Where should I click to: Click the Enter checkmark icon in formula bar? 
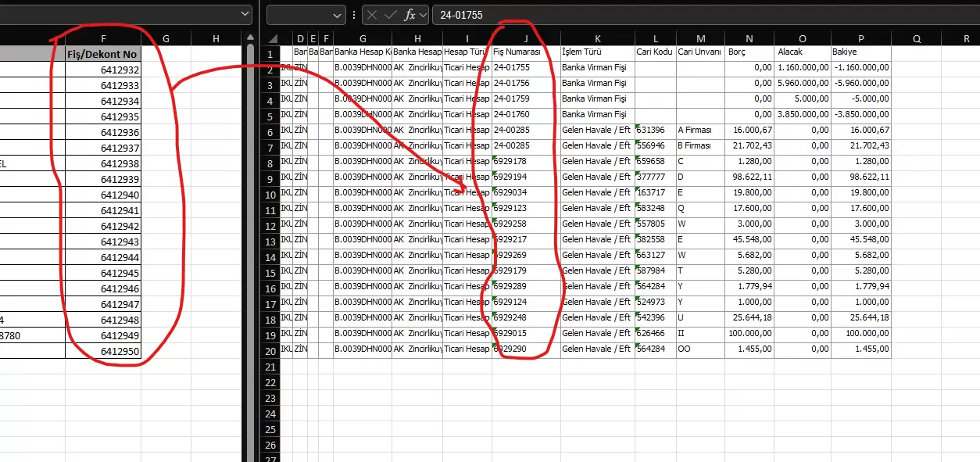coord(390,15)
